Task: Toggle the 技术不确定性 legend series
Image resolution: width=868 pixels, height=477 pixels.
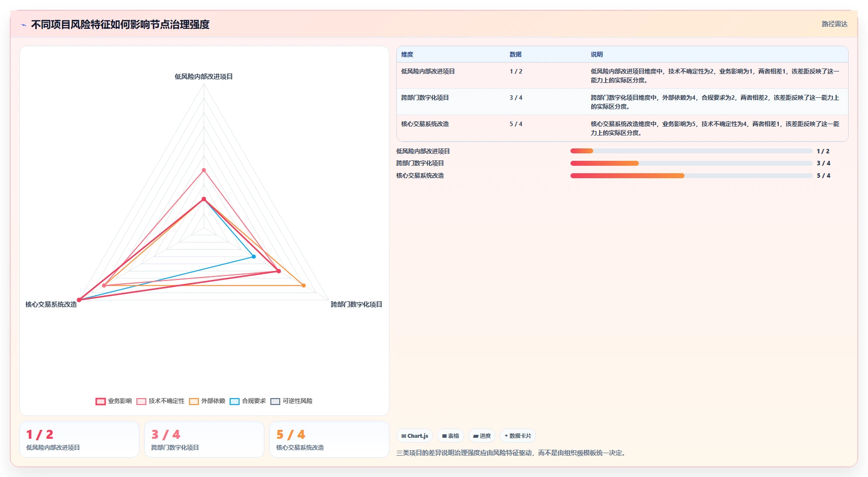Action: (160, 401)
